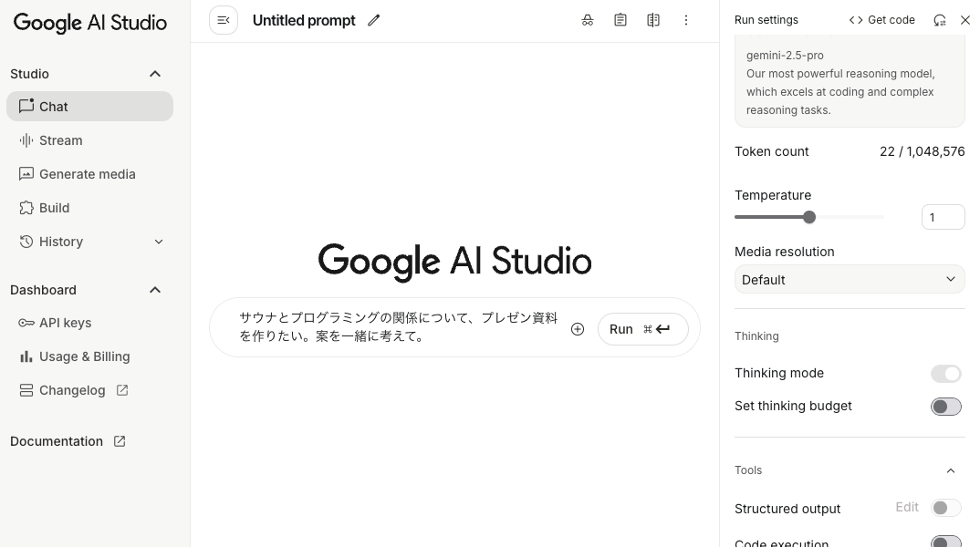
Task: Open the incognito temporary chat icon
Action: [x=588, y=20]
